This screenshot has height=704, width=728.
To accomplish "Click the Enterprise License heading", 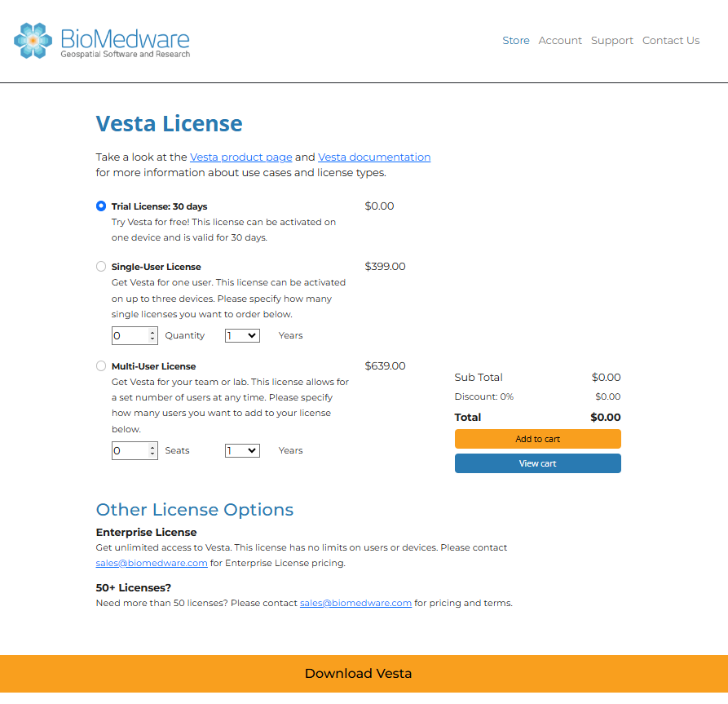I will coord(146,532).
